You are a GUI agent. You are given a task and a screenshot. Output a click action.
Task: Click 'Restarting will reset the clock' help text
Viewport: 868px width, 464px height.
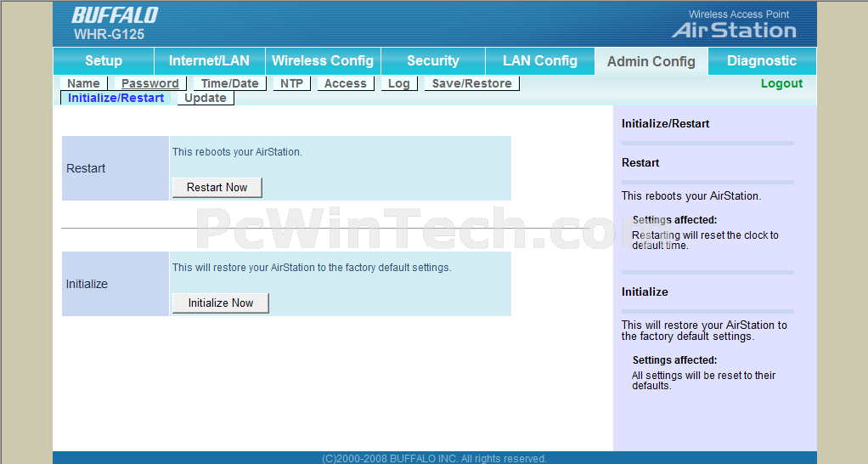pyautogui.click(x=705, y=240)
